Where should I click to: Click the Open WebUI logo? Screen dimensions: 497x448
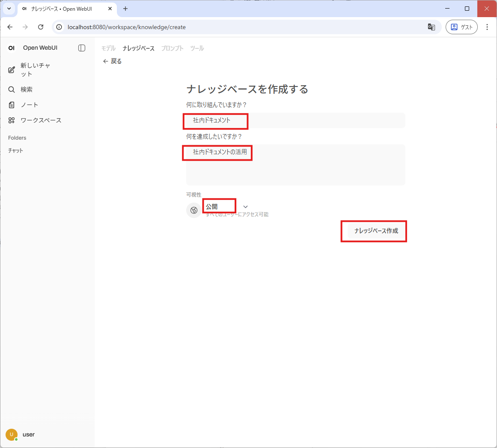click(x=12, y=48)
